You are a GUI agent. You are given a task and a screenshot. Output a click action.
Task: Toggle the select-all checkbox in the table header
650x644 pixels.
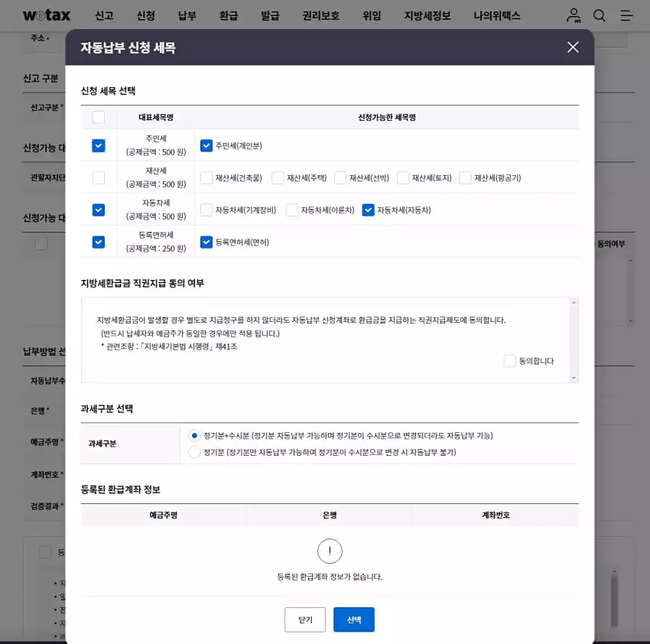click(x=98, y=116)
